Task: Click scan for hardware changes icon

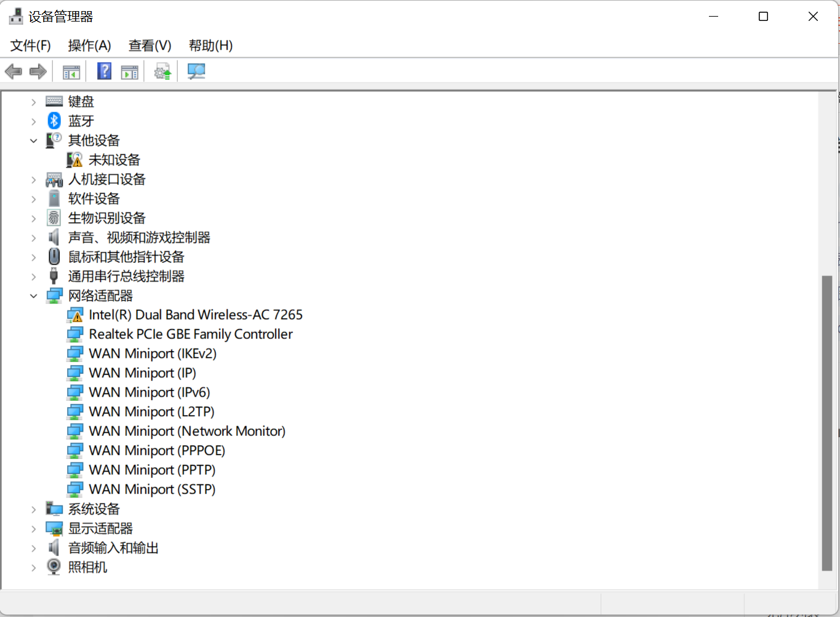Action: 196,71
